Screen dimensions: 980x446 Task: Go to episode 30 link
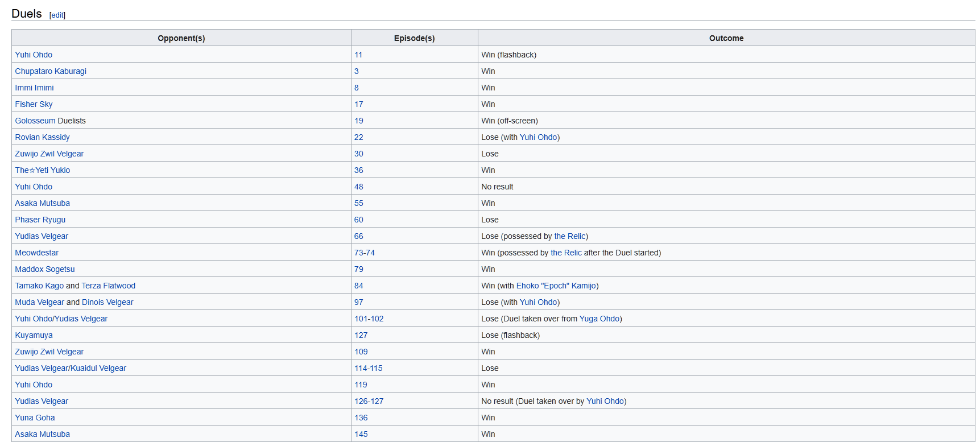(x=359, y=154)
